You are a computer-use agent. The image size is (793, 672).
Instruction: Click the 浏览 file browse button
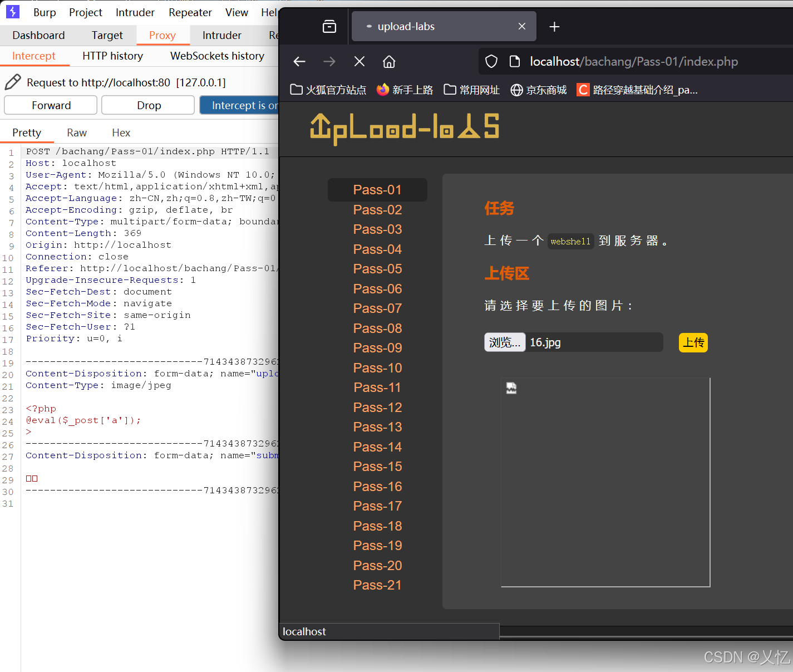[x=505, y=342]
